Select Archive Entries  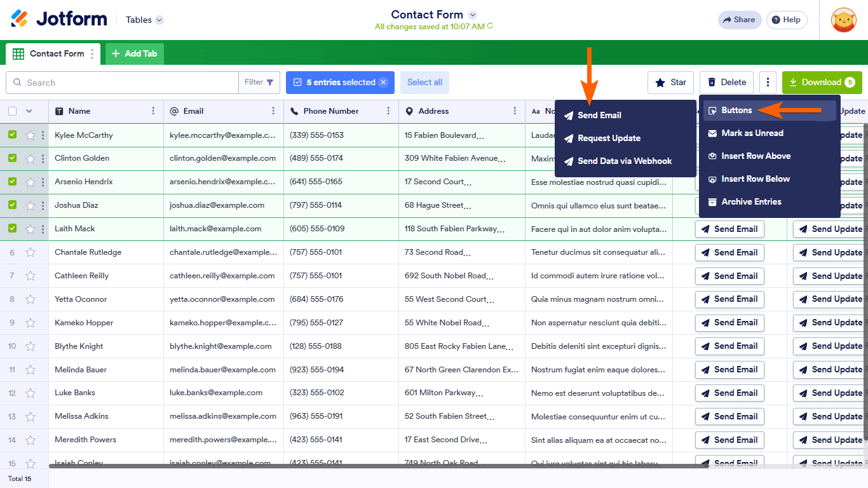770,201
